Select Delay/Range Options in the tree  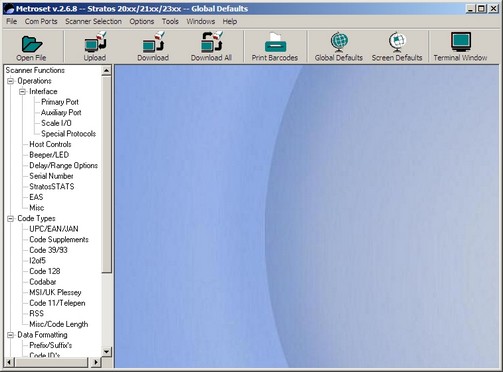pyautogui.click(x=63, y=166)
